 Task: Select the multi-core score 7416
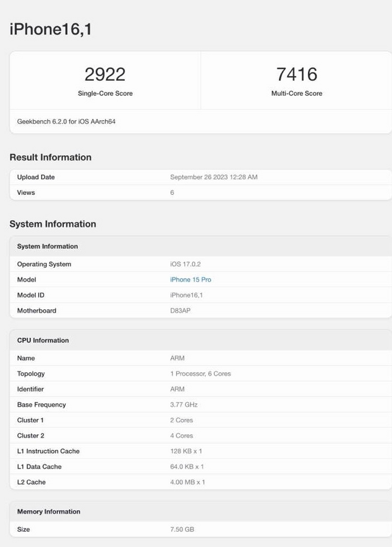pyautogui.click(x=297, y=74)
